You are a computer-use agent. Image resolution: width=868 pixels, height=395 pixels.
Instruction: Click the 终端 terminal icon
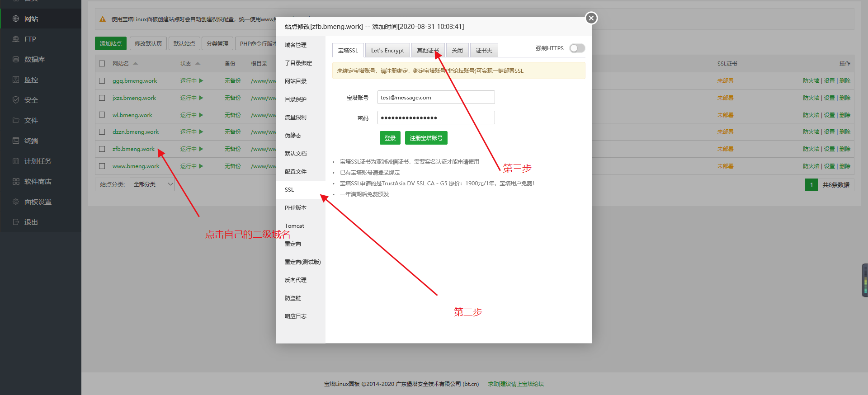[x=16, y=141]
